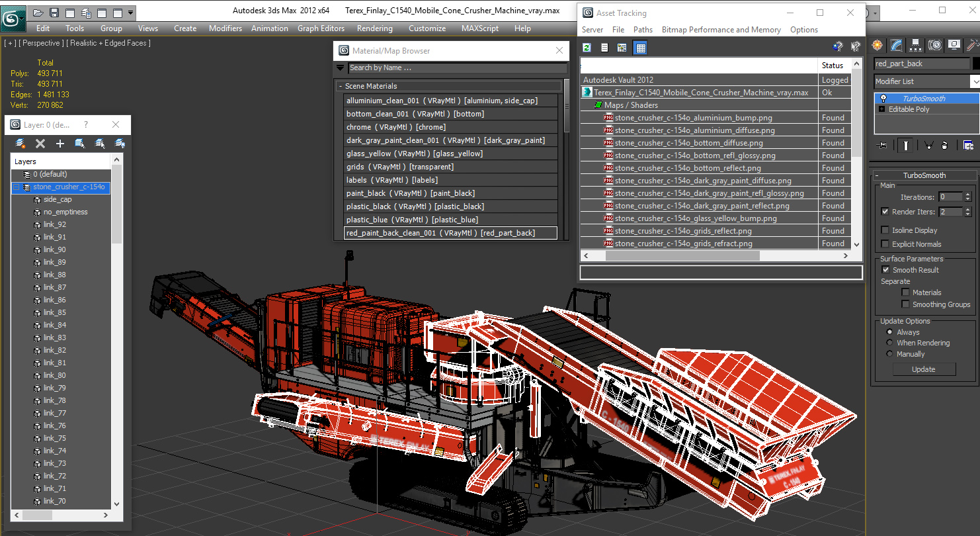Open quick access toolbar customize dropdown arrow
This screenshot has height=536, width=980.
coord(131,13)
